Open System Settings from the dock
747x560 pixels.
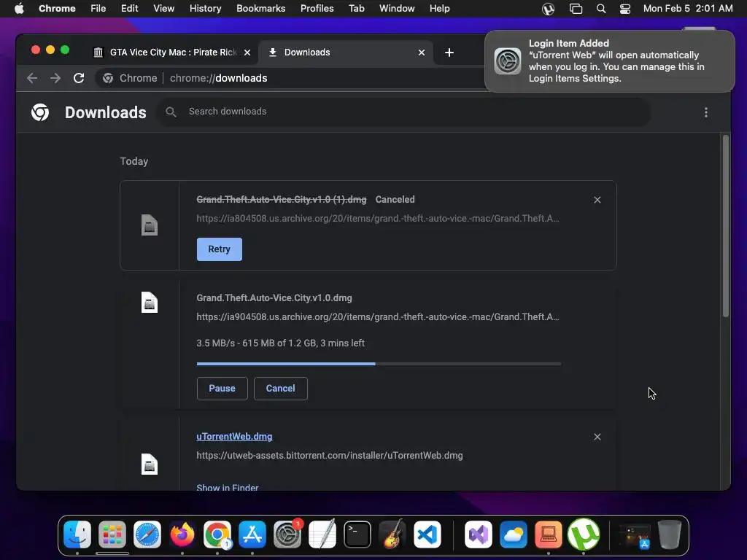click(287, 534)
